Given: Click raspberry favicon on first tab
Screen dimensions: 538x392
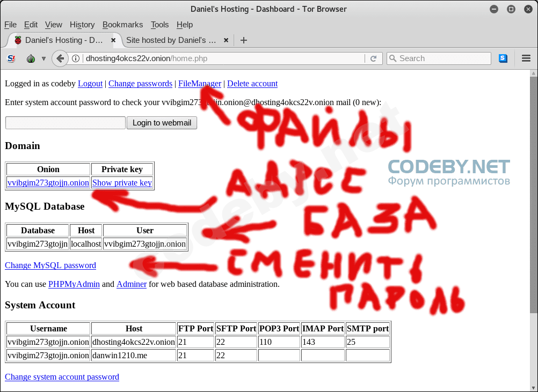Looking at the screenshot, I should (18, 40).
